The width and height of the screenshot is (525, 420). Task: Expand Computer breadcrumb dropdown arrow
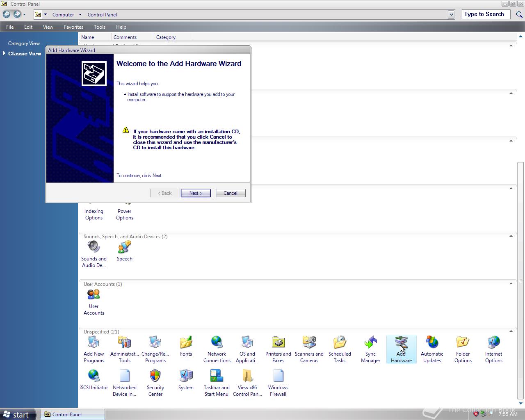[x=80, y=15]
